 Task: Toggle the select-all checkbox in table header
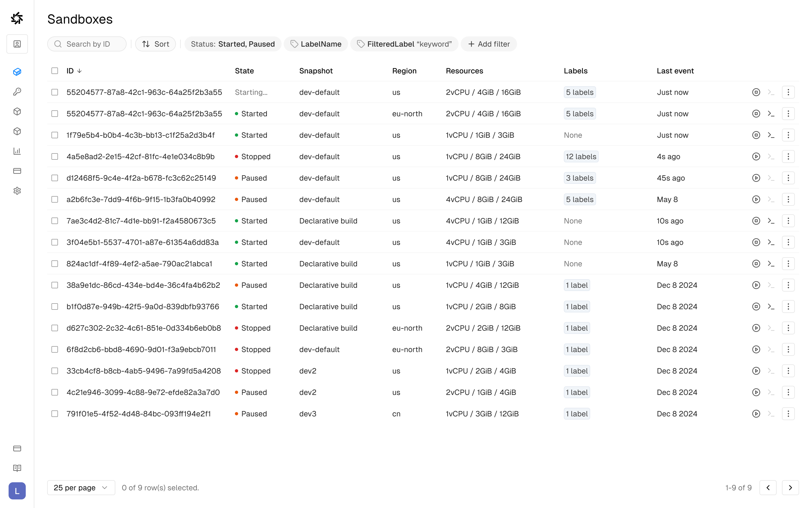tap(55, 71)
